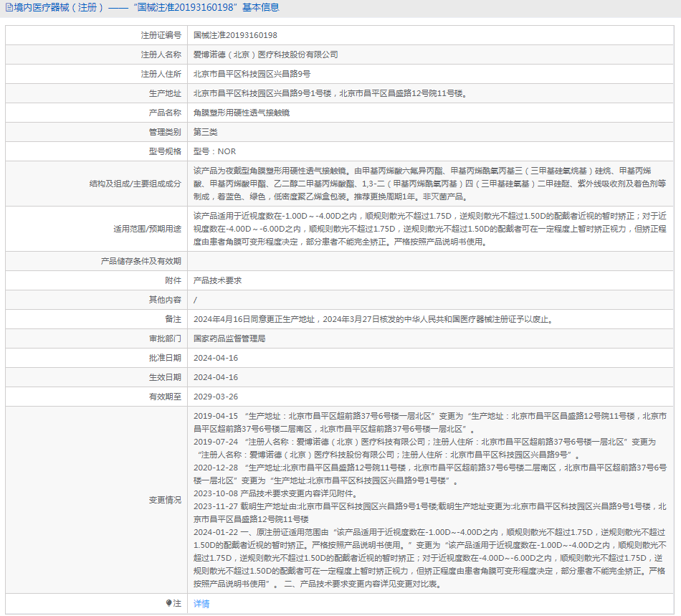Click the 注册人名称 label
Screen dimensions: 681x616
(161, 55)
